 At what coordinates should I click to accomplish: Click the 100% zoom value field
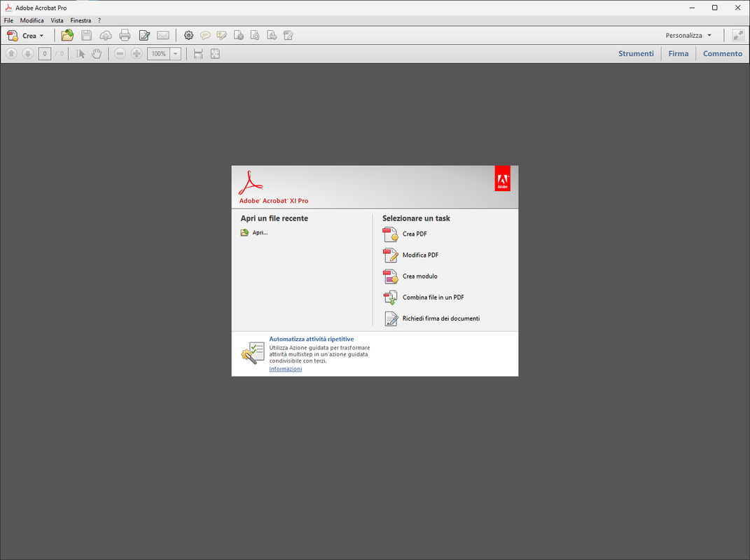(158, 54)
